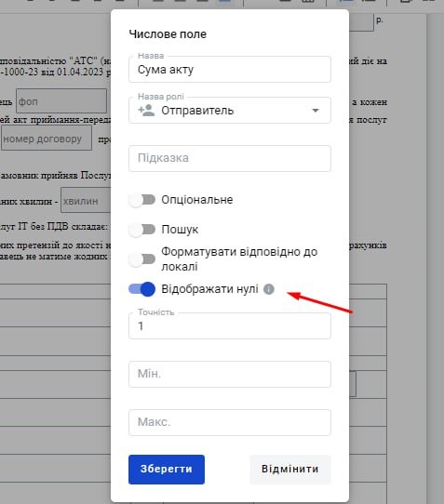Click the Пошук label text
The width and height of the screenshot is (444, 504).
[x=180, y=230]
